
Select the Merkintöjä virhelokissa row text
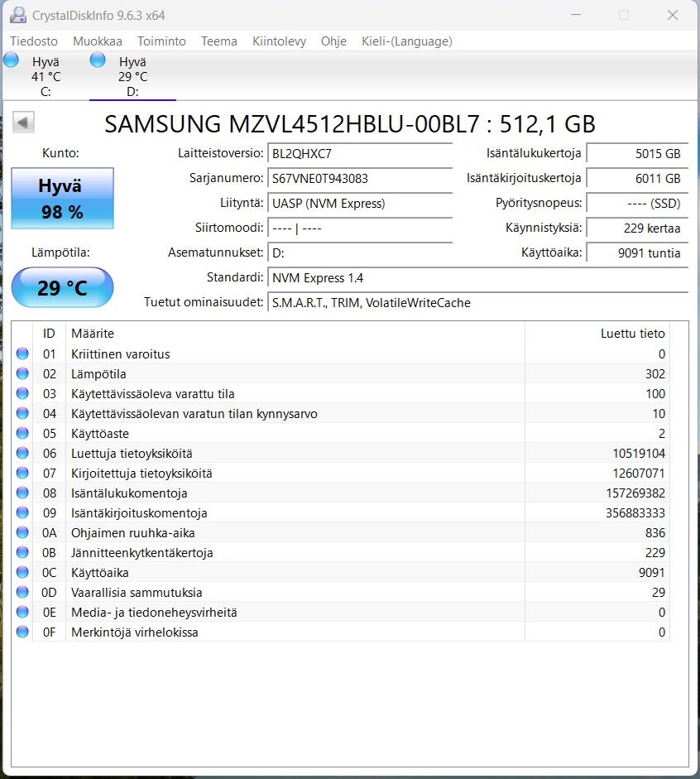(135, 632)
